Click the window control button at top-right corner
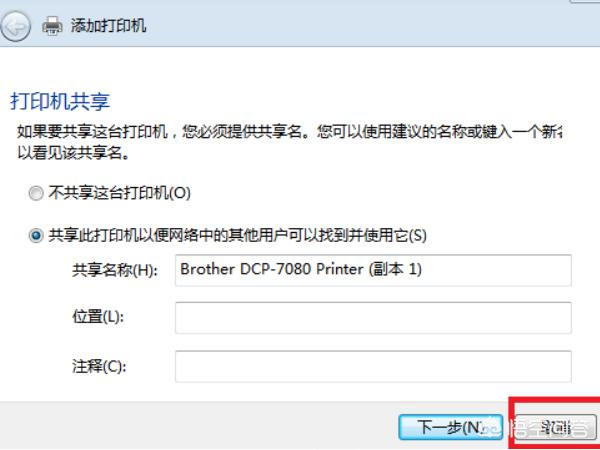 pos(585,2)
